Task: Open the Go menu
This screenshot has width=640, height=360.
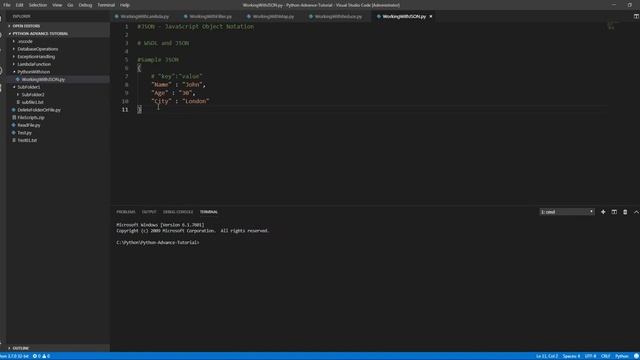Action: 70,5
